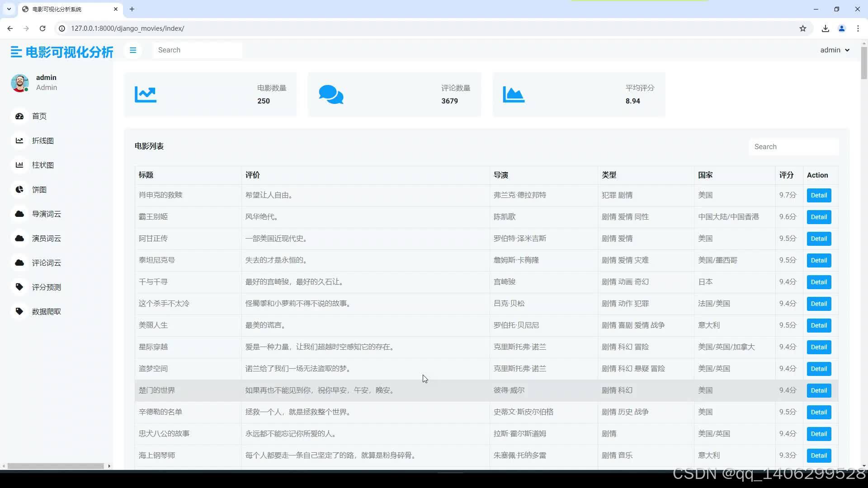
Task: Click Detail button for 楚门的世界
Action: click(x=818, y=390)
